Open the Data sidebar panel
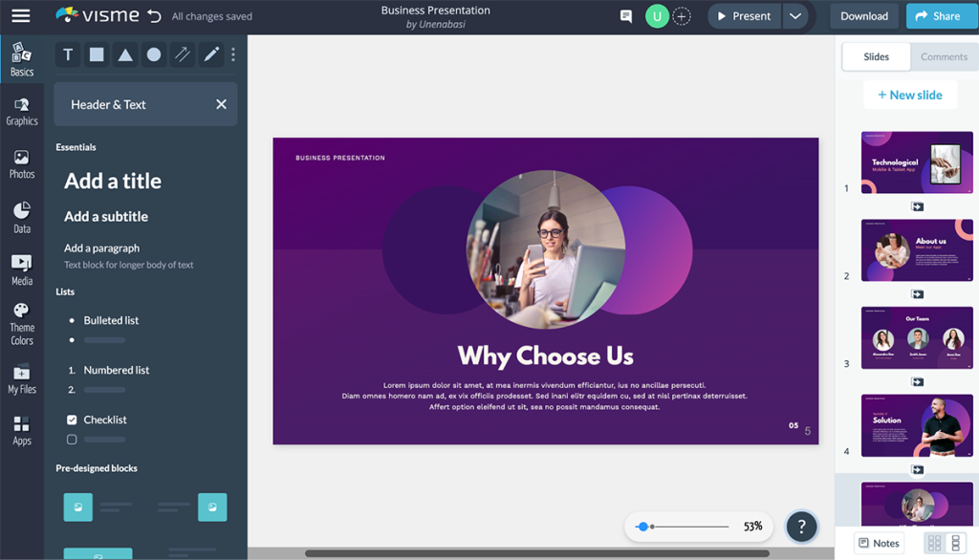This screenshot has height=560, width=979. click(21, 216)
